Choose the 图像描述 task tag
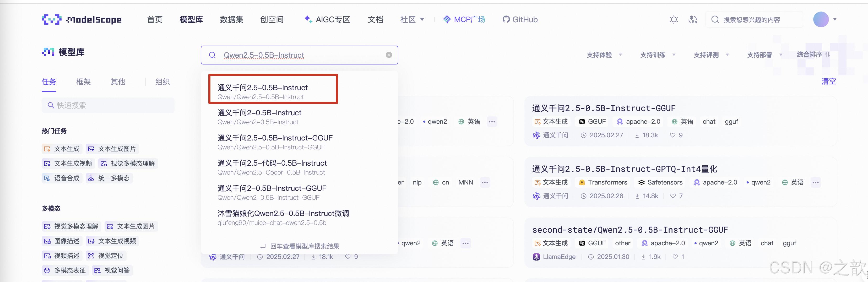This screenshot has height=282, width=868. coord(62,241)
